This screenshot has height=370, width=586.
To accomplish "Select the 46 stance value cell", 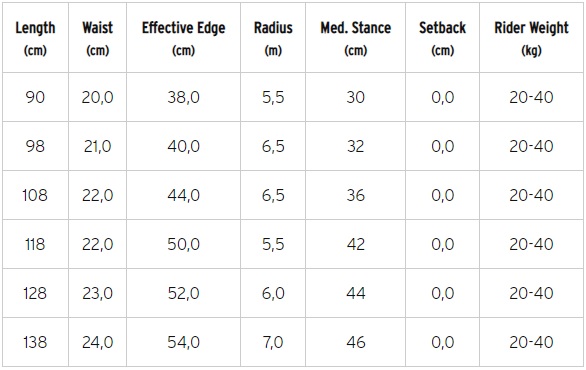I will (355, 342).
